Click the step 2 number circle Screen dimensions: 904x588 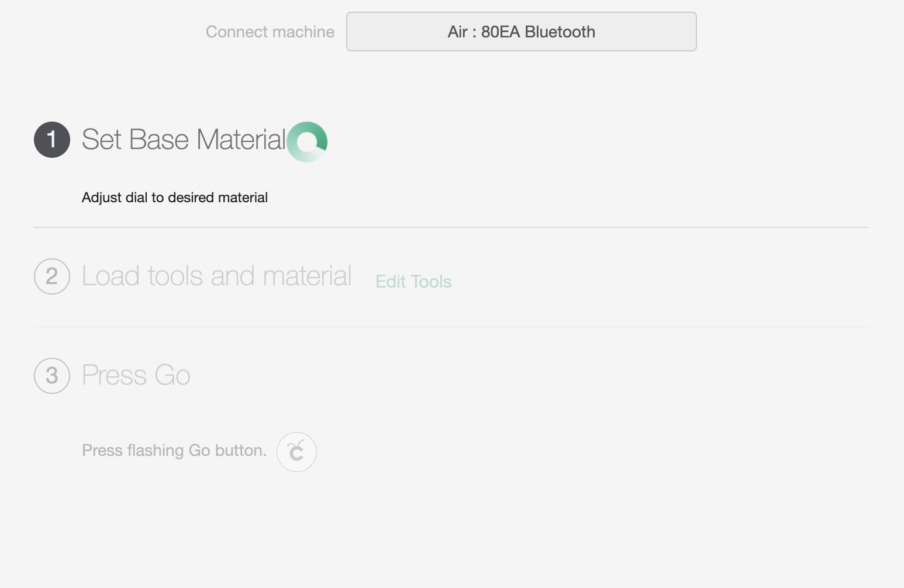(52, 276)
